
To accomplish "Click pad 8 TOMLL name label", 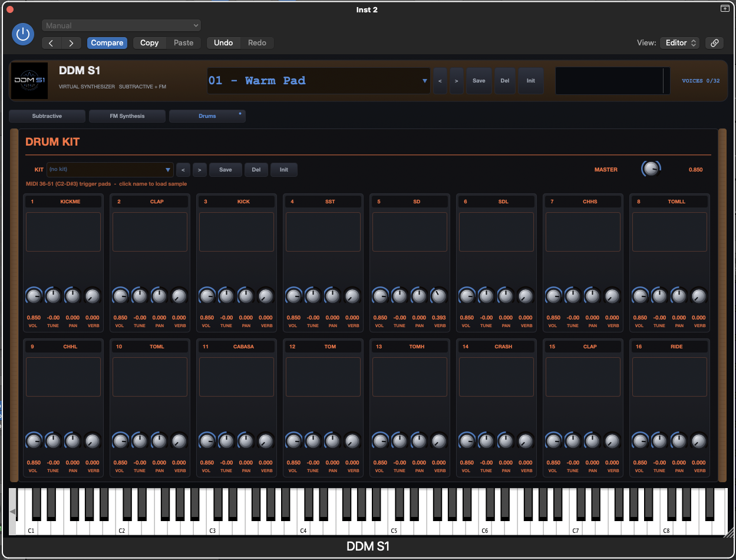I will click(x=676, y=202).
